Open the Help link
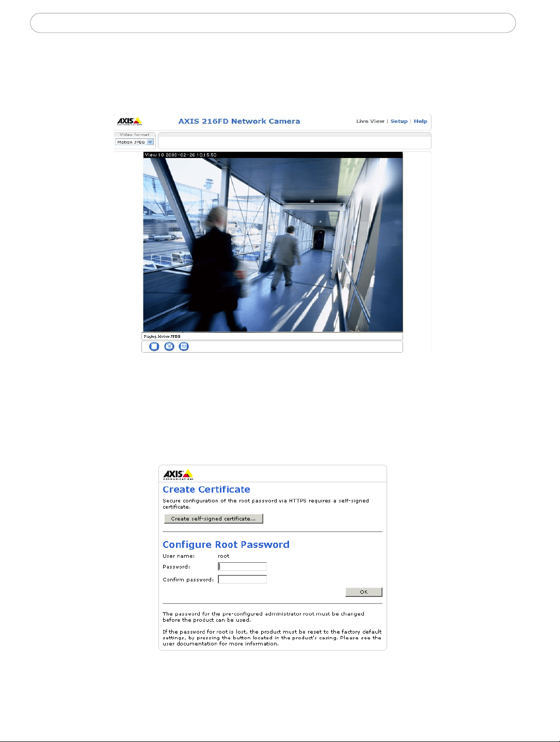This screenshot has width=560, height=742. 420,121
